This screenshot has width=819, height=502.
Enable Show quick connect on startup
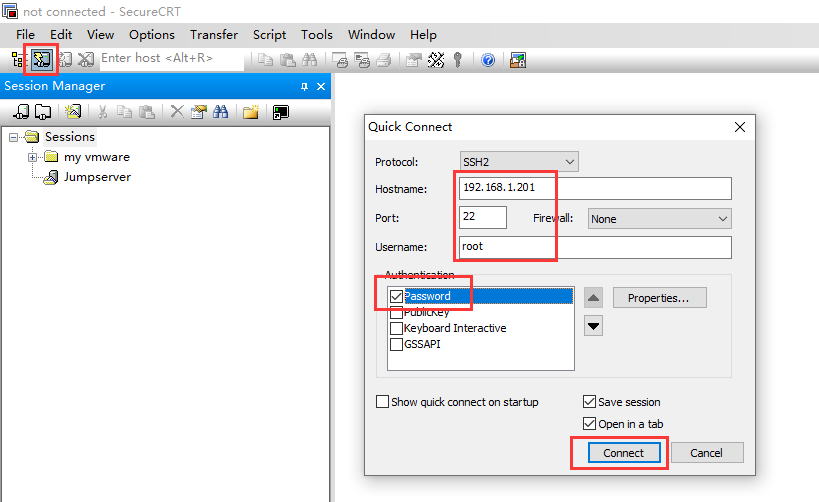pos(382,402)
